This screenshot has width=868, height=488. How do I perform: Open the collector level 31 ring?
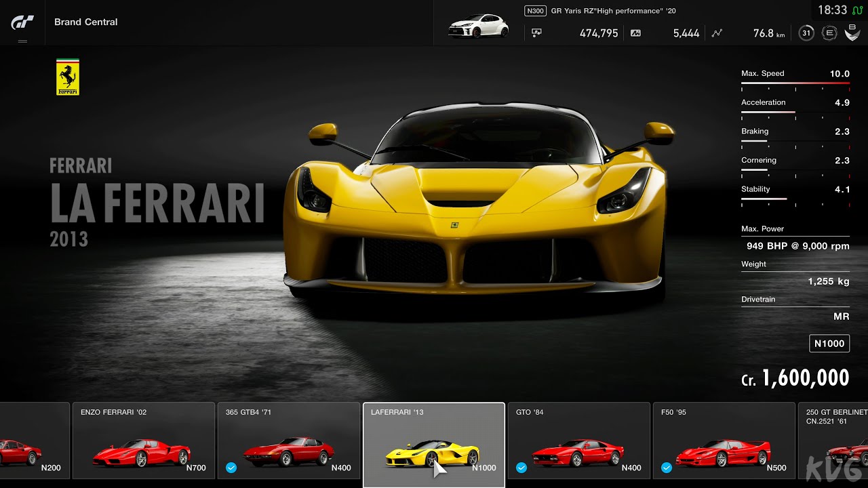806,33
